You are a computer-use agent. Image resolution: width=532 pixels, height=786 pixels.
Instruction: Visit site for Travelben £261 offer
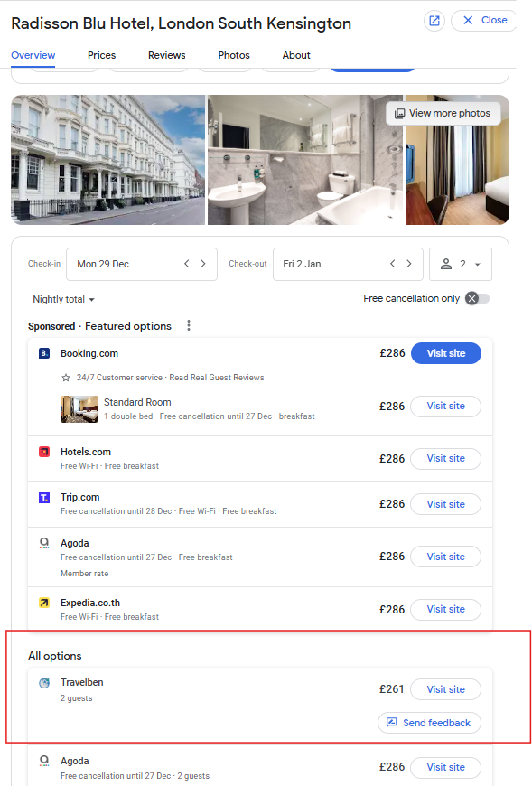tap(446, 689)
